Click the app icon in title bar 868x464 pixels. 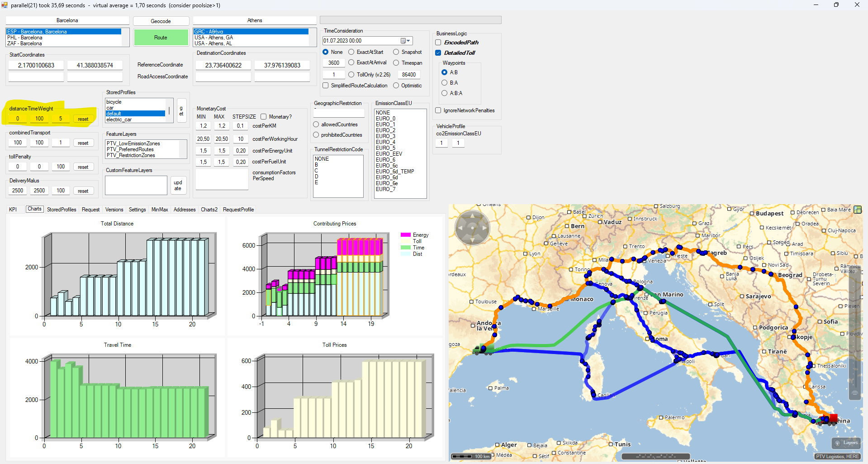pos(5,5)
